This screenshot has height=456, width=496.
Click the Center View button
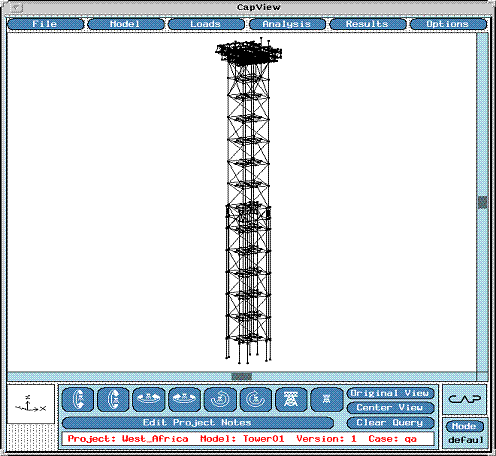click(x=390, y=408)
